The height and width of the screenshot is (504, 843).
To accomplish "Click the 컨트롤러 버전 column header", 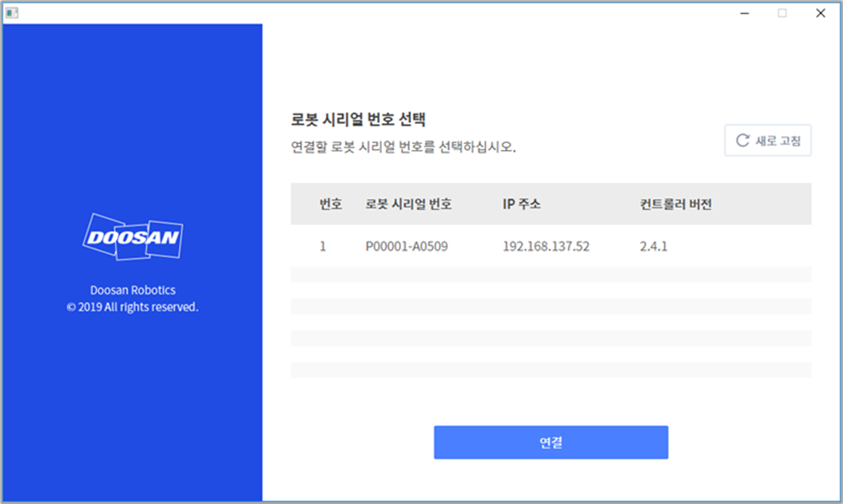I will [675, 204].
